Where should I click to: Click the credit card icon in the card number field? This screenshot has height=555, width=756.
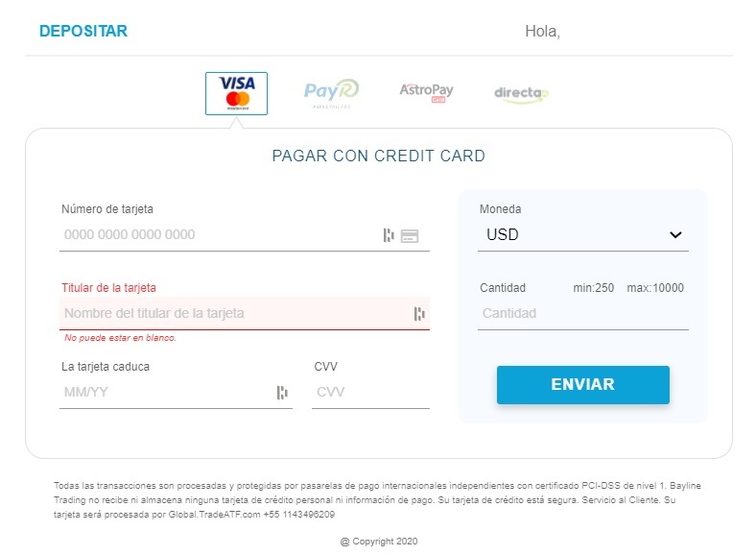pos(410,235)
